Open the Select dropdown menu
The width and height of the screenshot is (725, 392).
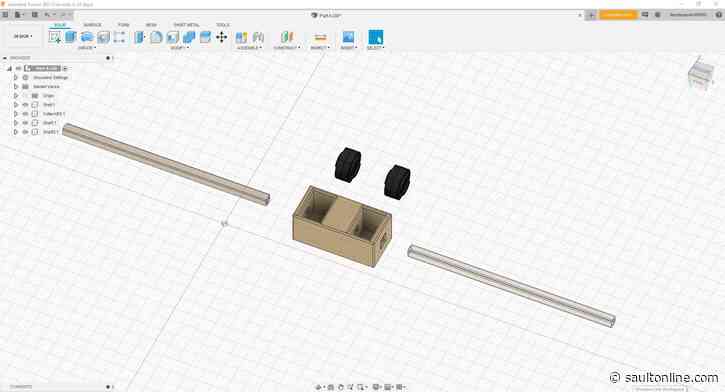pos(375,48)
